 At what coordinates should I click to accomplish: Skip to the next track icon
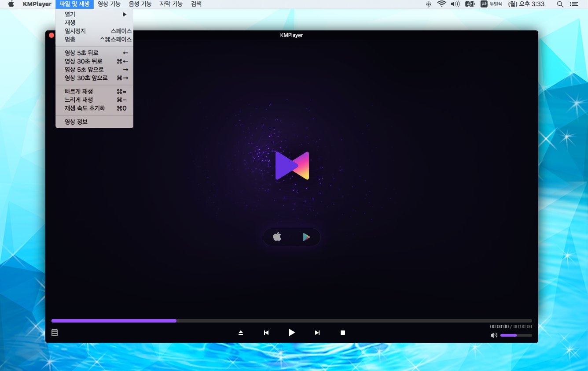pyautogui.click(x=317, y=333)
